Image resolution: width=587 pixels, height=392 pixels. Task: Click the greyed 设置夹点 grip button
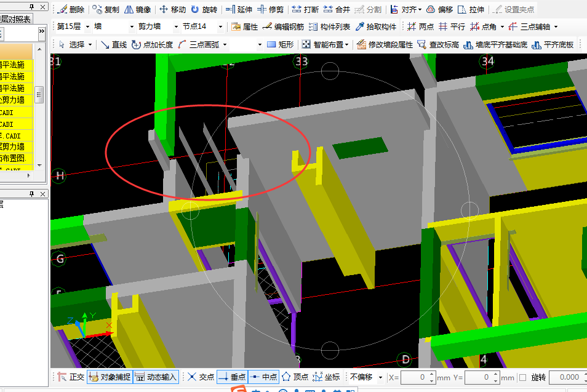514,9
